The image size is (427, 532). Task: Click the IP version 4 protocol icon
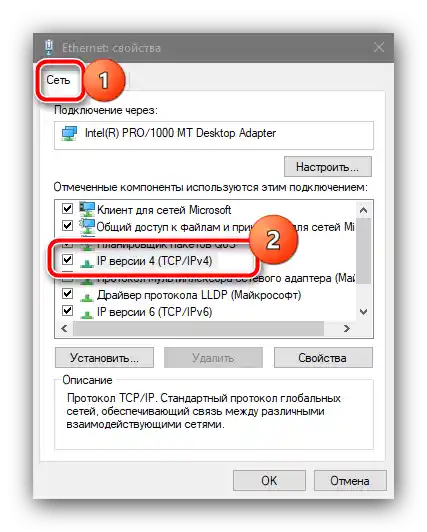coord(87,263)
